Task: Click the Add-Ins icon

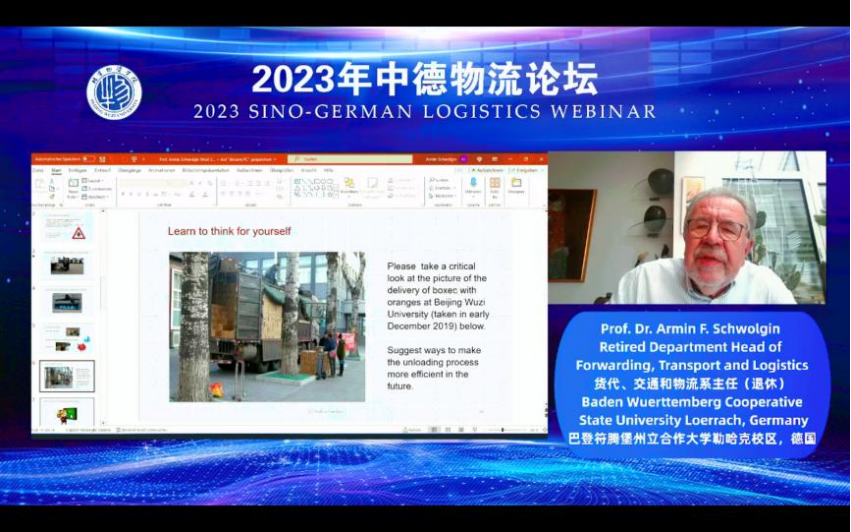Action: [x=495, y=185]
